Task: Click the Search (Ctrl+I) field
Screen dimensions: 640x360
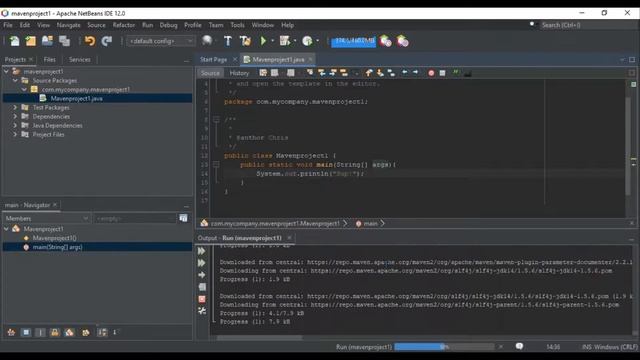Action: click(x=588, y=25)
